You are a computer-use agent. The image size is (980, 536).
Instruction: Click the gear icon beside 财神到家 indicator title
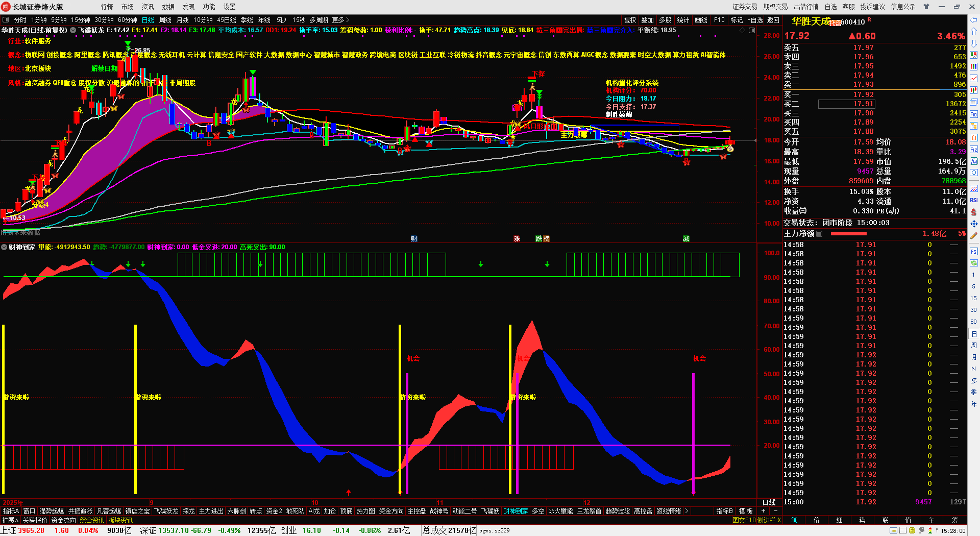click(x=4, y=247)
